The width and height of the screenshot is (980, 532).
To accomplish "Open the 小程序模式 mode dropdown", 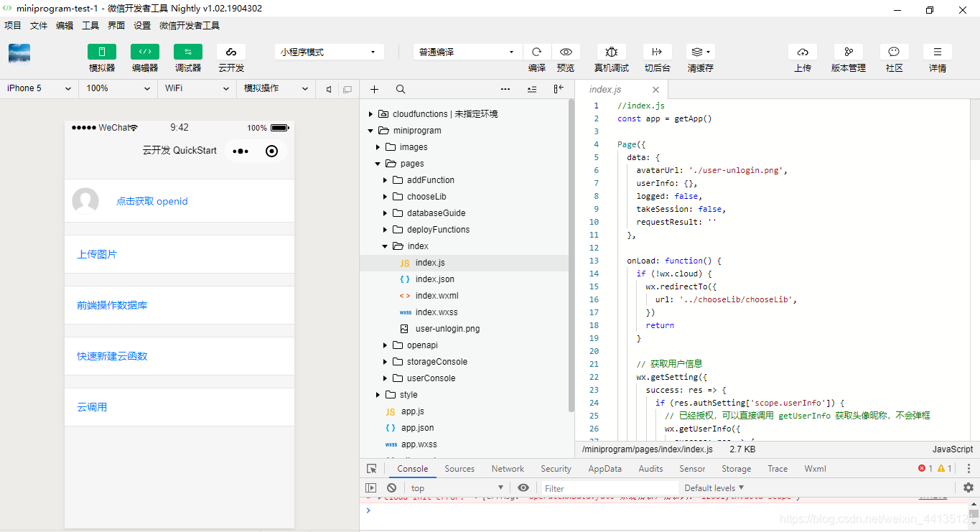I will pos(329,52).
